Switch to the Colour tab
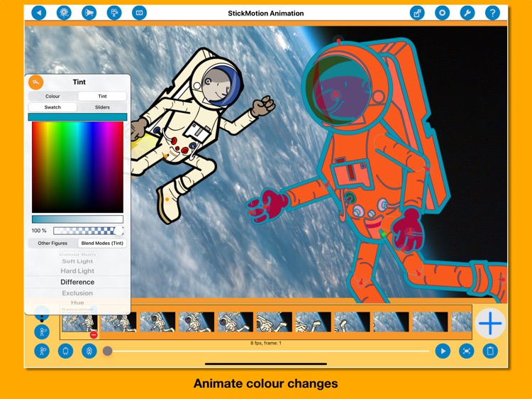This screenshot has width=532, height=399. (x=52, y=96)
